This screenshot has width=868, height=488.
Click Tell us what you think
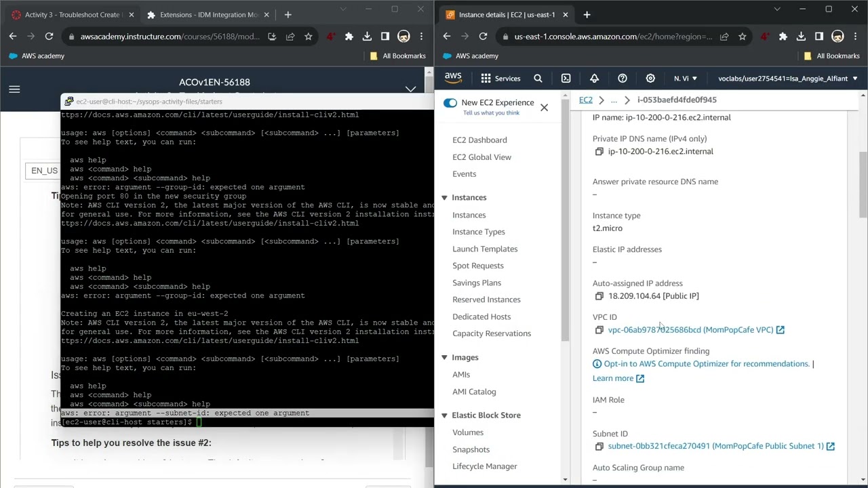(x=491, y=113)
